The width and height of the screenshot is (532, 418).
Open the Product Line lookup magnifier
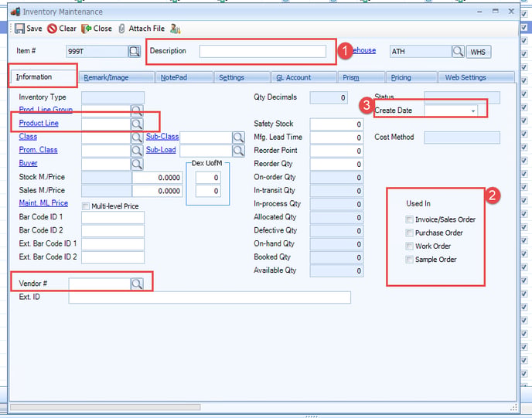[x=137, y=124]
